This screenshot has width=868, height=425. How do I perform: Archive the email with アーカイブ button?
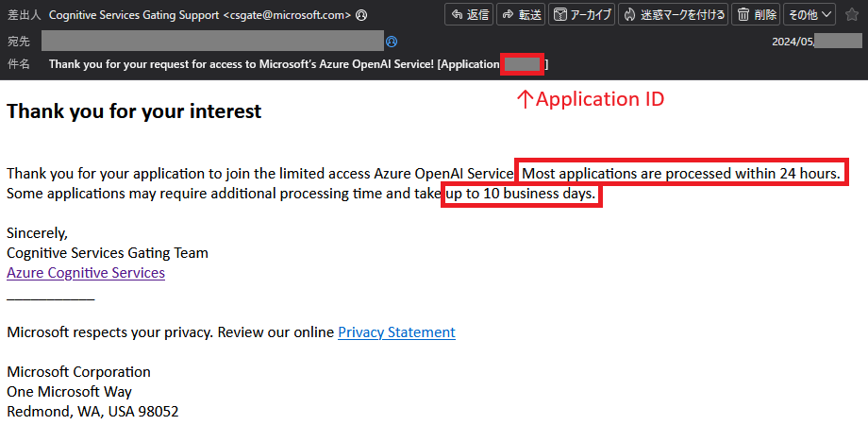click(x=581, y=15)
